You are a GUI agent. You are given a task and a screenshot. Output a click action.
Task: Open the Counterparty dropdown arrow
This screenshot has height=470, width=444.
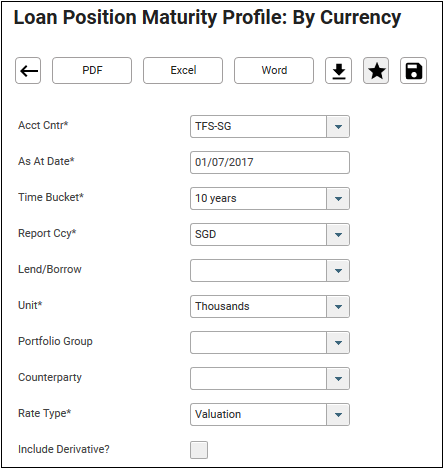pos(338,379)
